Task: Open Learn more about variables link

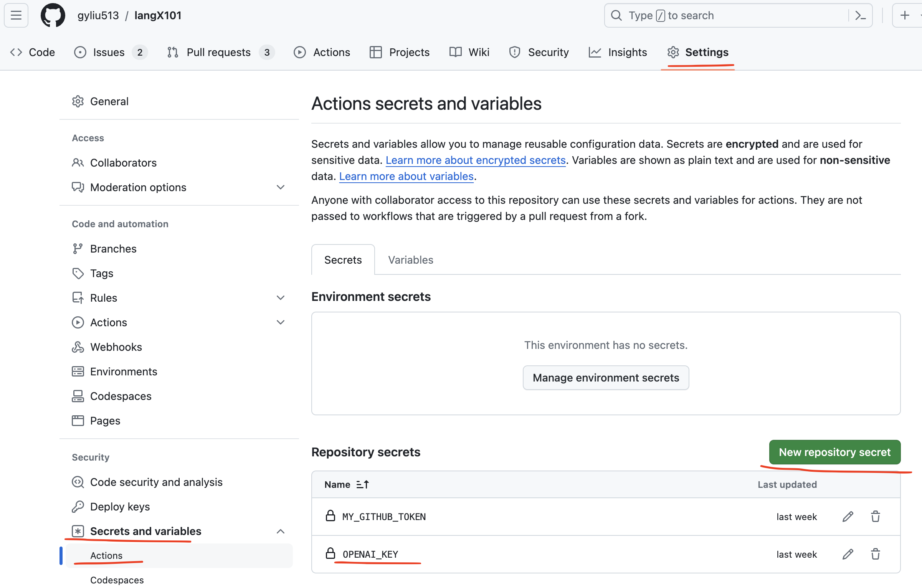Action: [x=406, y=176]
